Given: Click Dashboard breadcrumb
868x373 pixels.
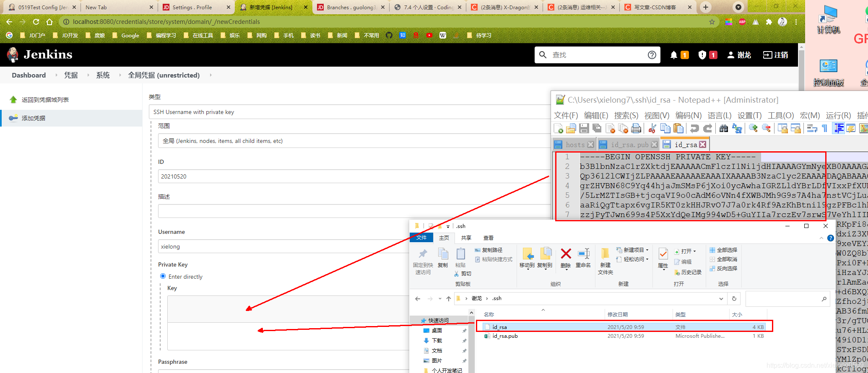Looking at the screenshot, I should [29, 75].
